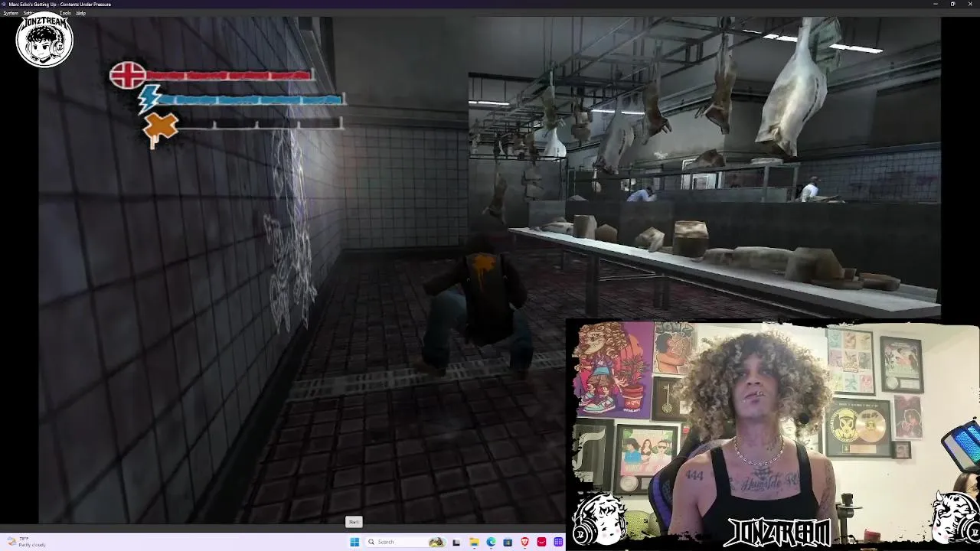
Task: Open the System menu in the emulator
Action: point(11,13)
